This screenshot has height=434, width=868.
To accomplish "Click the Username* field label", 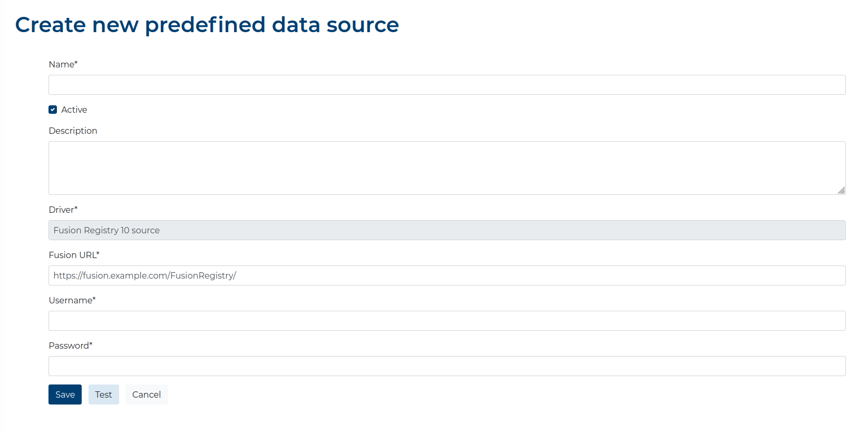I will [72, 300].
